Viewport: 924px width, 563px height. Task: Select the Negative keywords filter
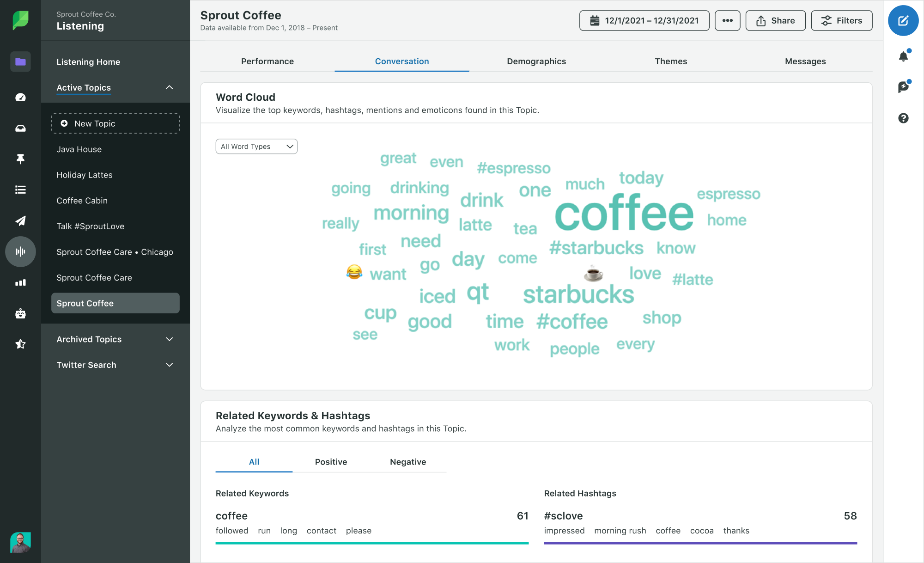(x=407, y=462)
